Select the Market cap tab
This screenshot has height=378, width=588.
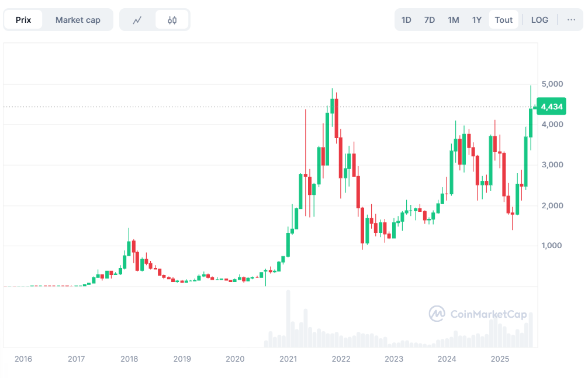click(78, 20)
